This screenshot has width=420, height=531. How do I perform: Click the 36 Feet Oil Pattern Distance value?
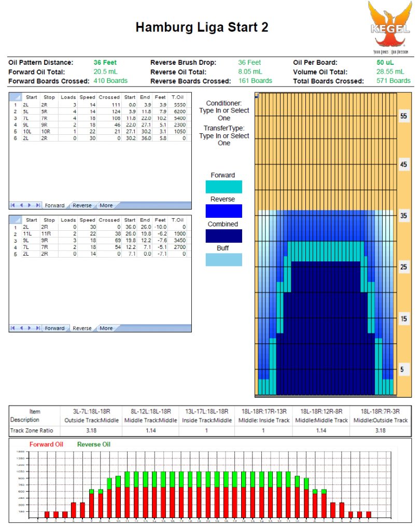pyautogui.click(x=105, y=63)
